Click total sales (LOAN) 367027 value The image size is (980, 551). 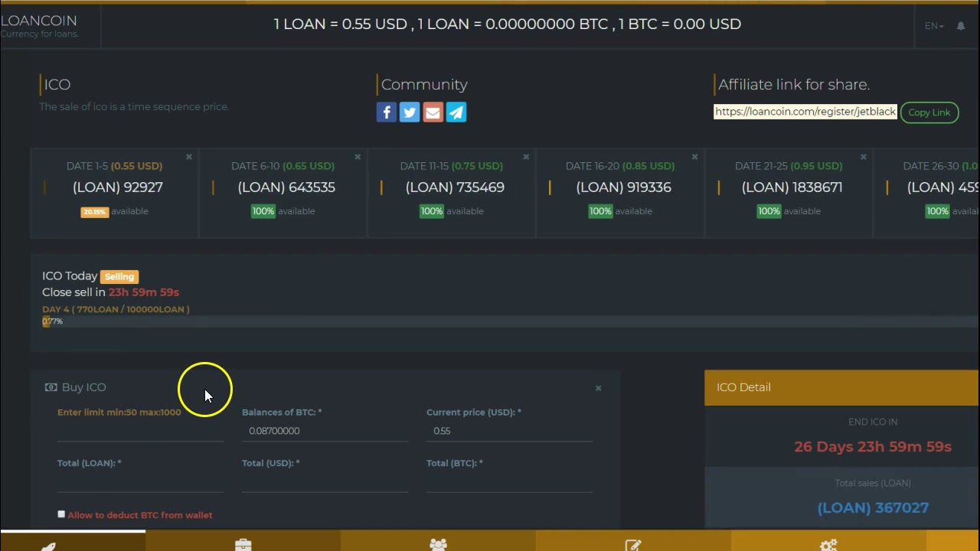click(x=873, y=508)
